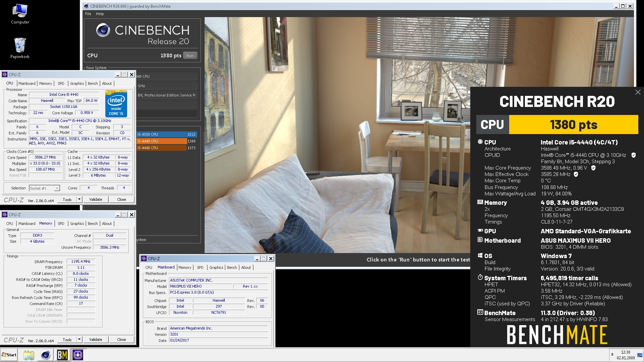
Task: Click the CAS# Latency 8.0 clocks value
Action: [x=81, y=274]
